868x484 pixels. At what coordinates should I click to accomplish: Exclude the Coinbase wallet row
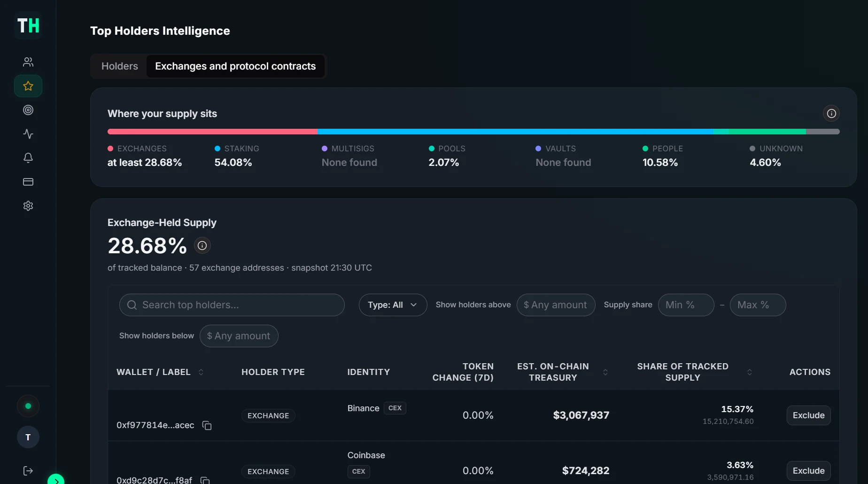(809, 471)
